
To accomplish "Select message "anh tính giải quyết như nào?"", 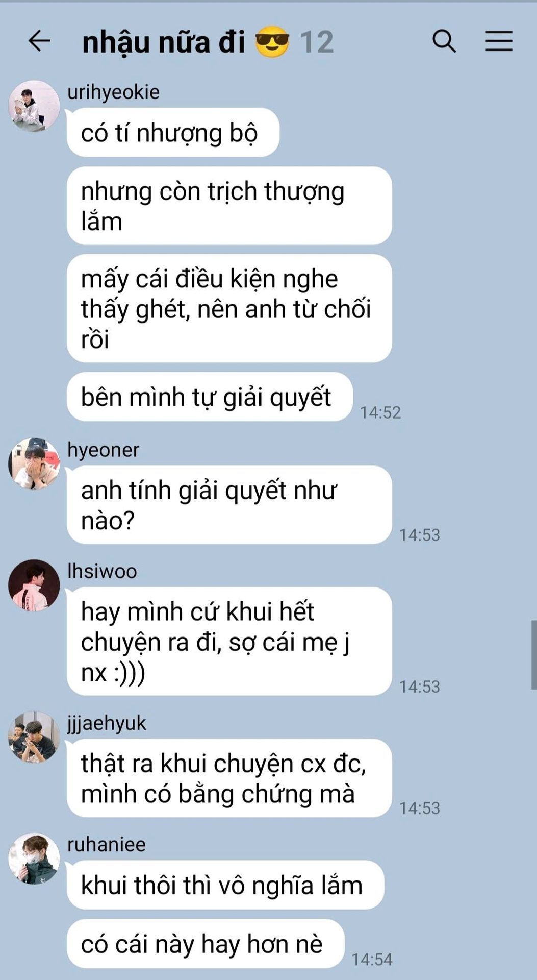I will tap(229, 505).
